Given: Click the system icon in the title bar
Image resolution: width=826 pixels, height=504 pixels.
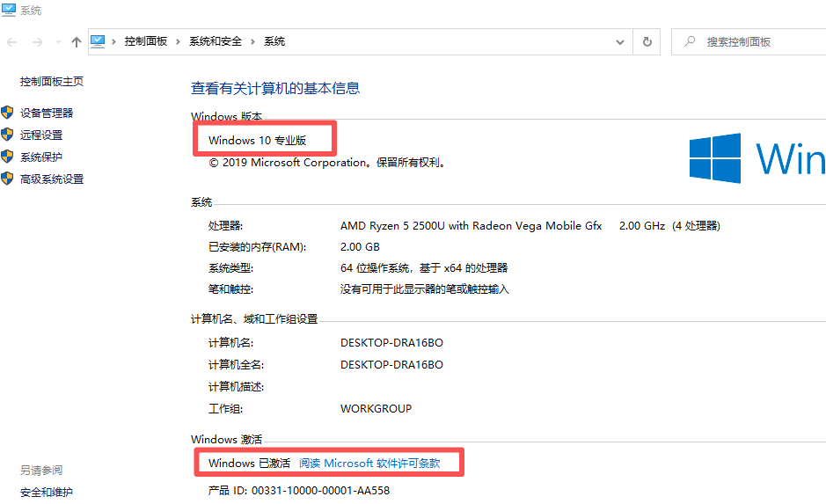Looking at the screenshot, I should (9, 10).
